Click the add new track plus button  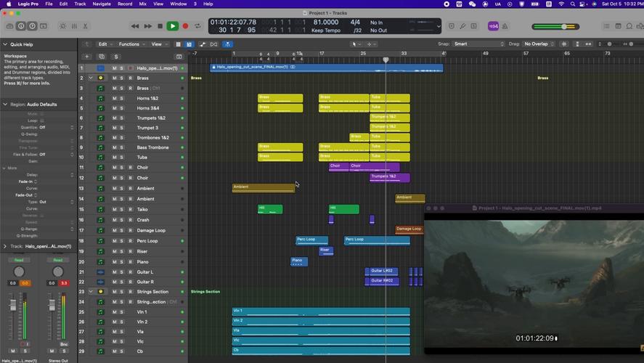click(x=86, y=57)
